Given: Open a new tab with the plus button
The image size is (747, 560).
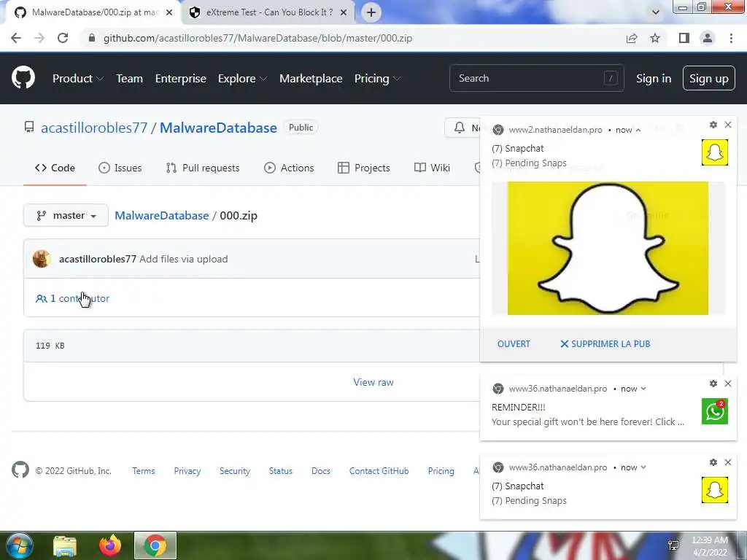Looking at the screenshot, I should click(x=371, y=12).
